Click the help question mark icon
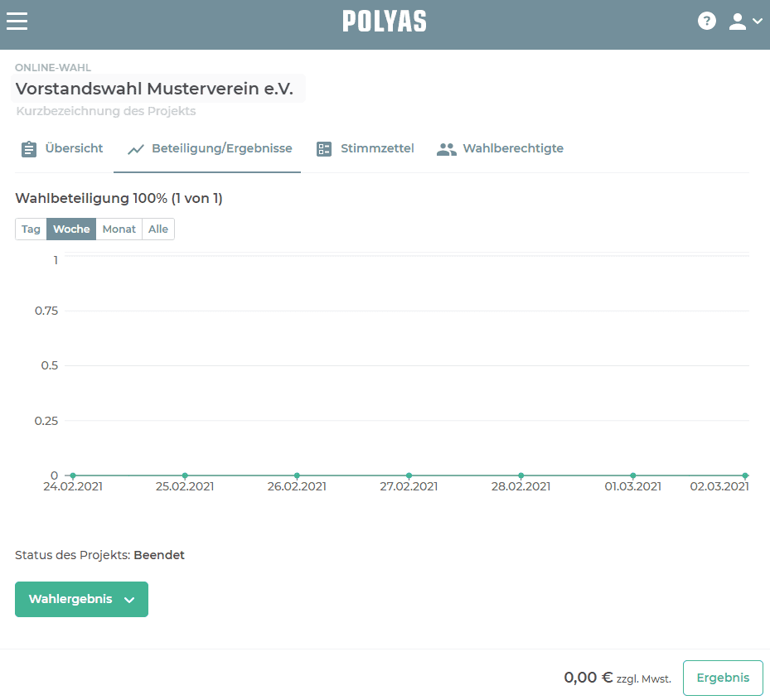This screenshot has width=770, height=700. click(706, 22)
